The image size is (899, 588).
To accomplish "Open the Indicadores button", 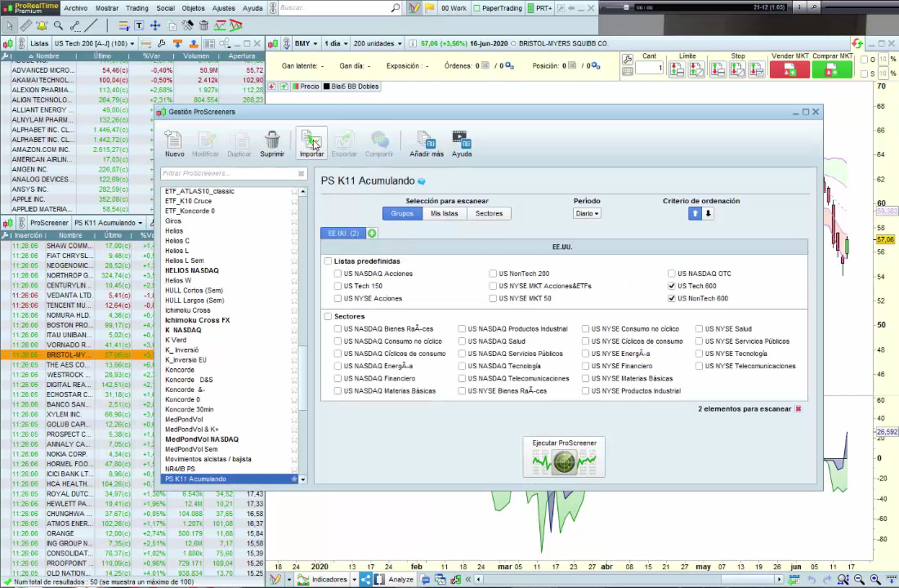I will pos(322,579).
